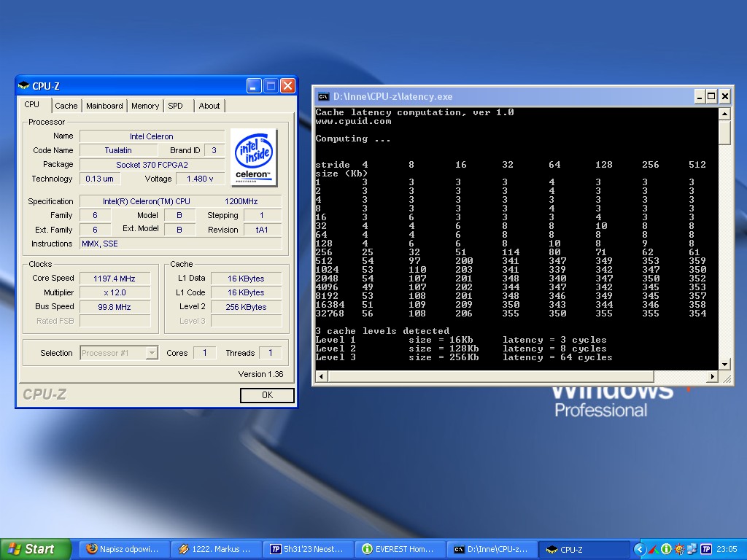This screenshot has height=560, width=747.
Task: Open the About tab
Action: coord(209,106)
